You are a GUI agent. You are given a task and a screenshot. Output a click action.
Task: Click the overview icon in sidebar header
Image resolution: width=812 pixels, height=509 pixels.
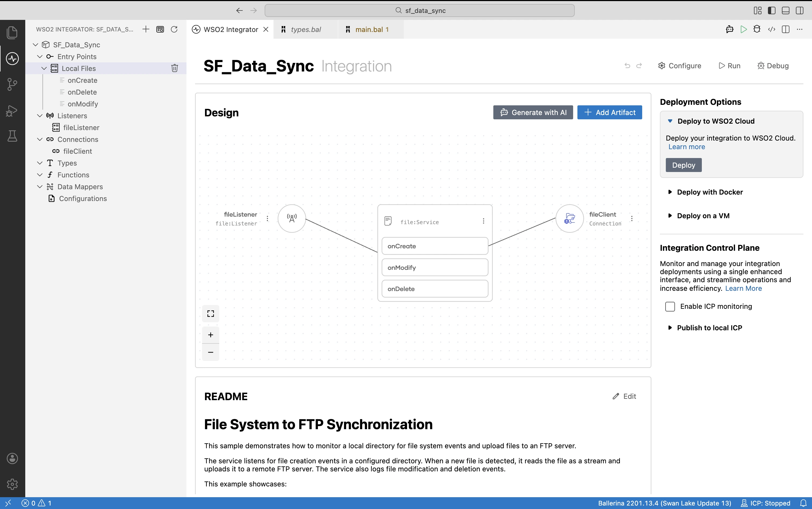click(x=160, y=29)
